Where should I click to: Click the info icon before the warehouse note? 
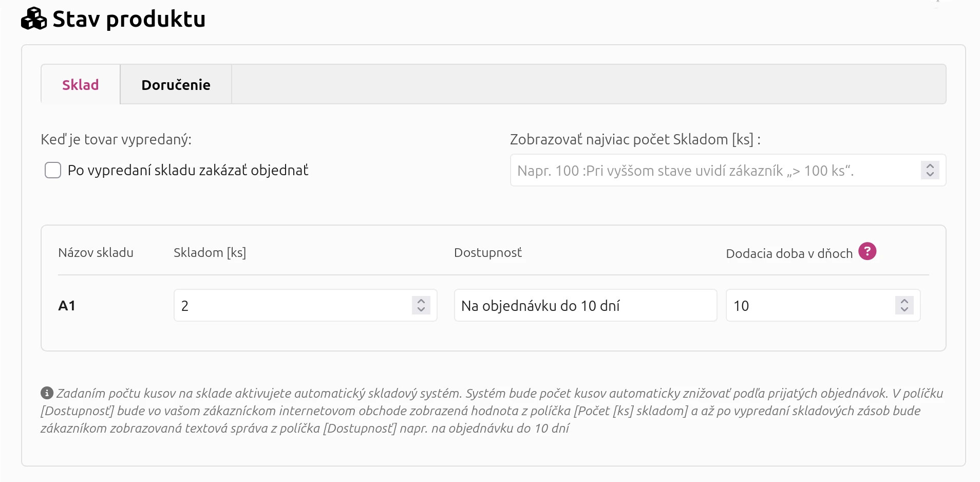[47, 393]
